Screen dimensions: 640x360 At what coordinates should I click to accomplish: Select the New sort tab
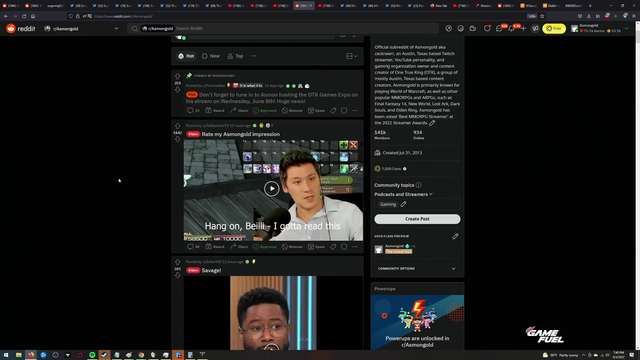point(211,56)
